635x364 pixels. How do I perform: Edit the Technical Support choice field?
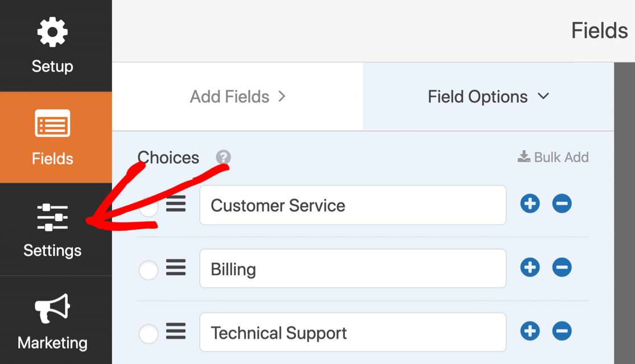tap(353, 332)
